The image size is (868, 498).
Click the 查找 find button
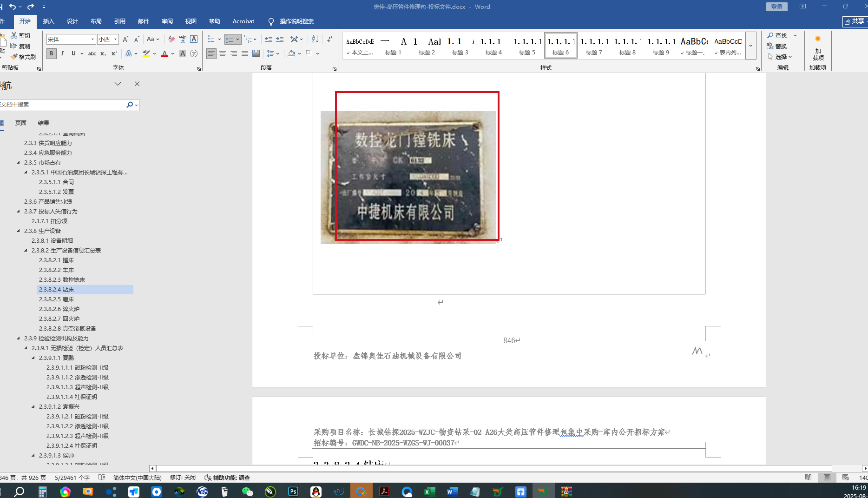pos(777,35)
